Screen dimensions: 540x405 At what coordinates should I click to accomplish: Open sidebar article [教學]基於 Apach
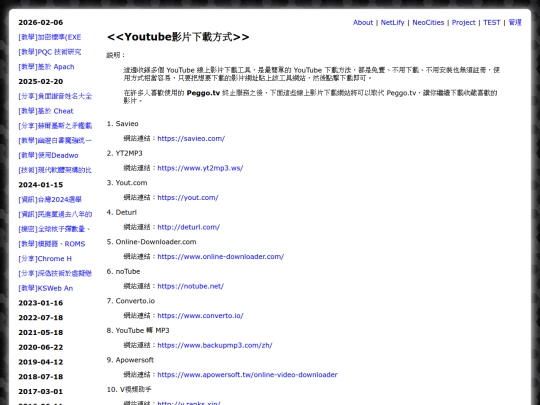click(46, 67)
